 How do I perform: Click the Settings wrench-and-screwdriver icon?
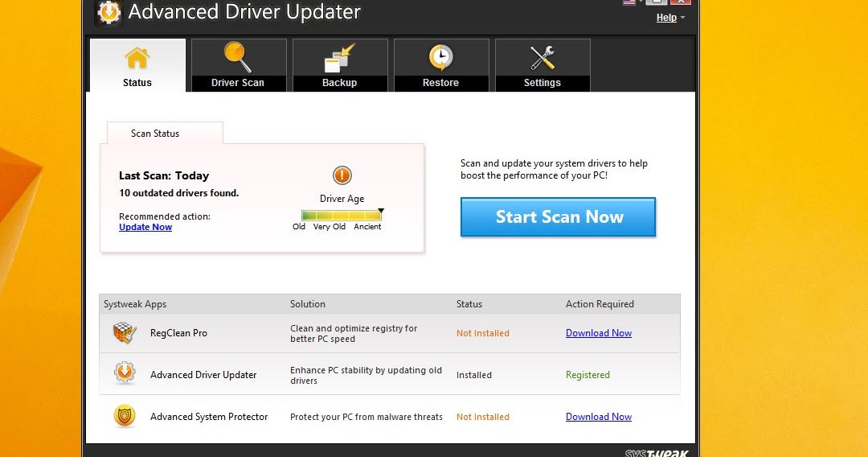(542, 58)
